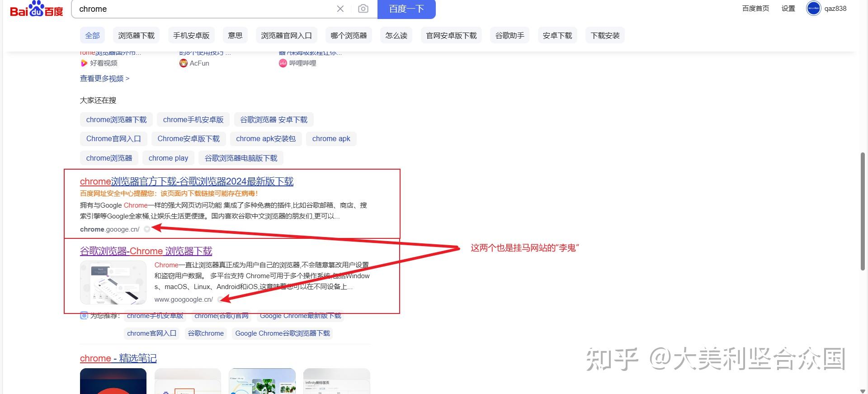Image resolution: width=868 pixels, height=394 pixels.
Task: Clear the search box with the X icon
Action: 340,9
